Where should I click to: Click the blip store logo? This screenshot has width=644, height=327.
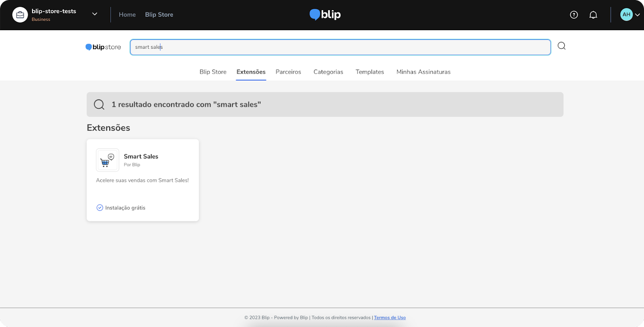point(103,47)
